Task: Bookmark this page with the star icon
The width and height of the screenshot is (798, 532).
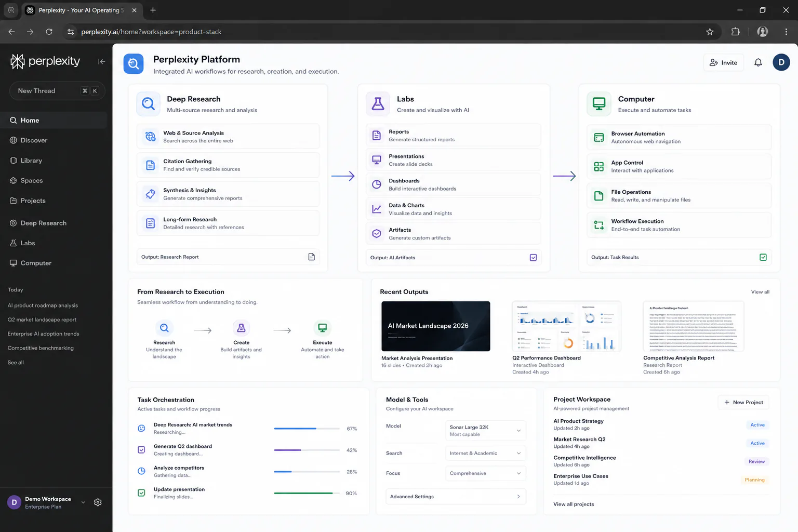Action: click(710, 32)
